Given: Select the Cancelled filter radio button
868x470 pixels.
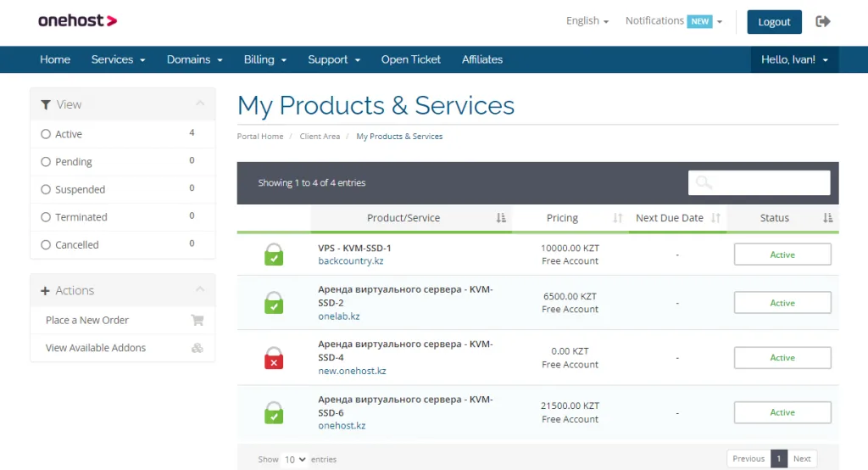Looking at the screenshot, I should tap(46, 245).
